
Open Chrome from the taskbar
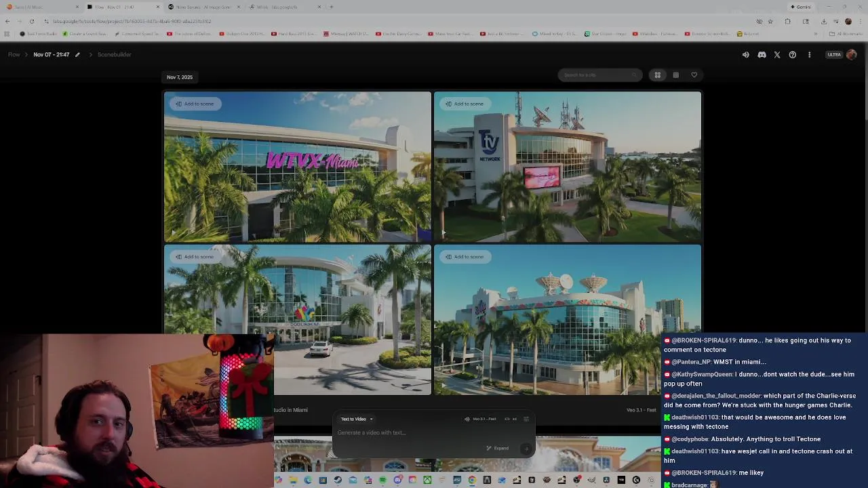point(473,480)
